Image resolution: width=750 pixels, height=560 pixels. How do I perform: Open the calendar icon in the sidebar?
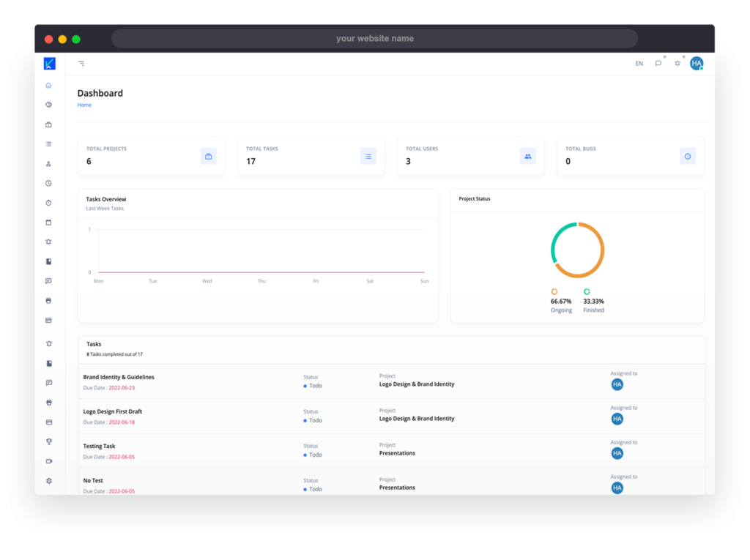(x=49, y=223)
